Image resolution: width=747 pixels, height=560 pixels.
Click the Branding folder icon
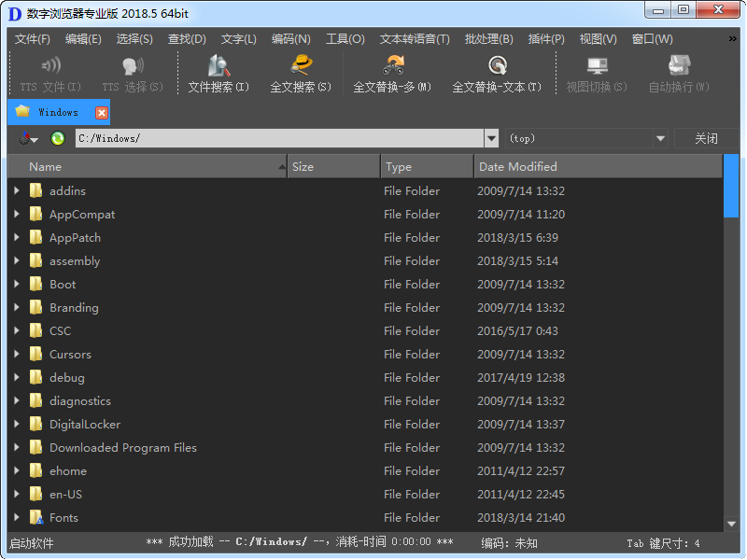(x=35, y=307)
